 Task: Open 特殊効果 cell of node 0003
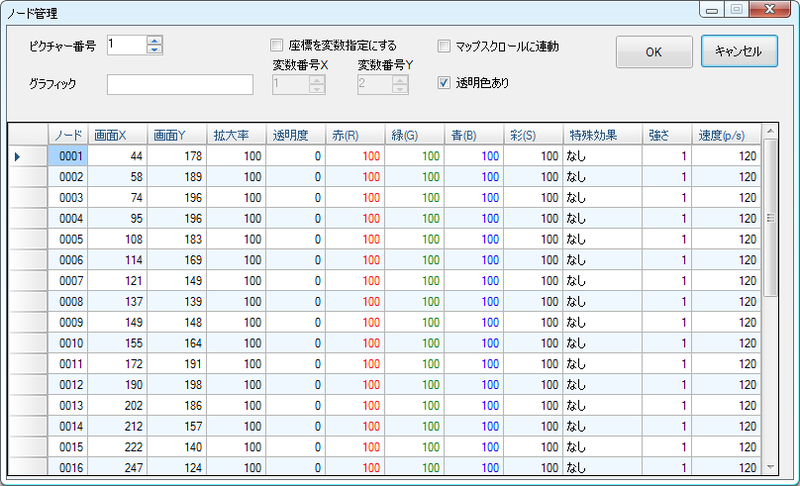point(602,198)
